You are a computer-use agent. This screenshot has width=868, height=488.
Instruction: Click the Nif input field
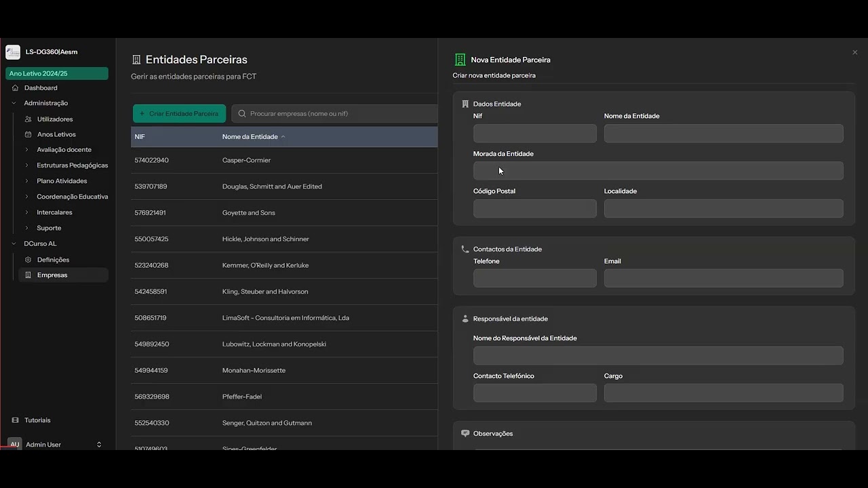point(534,134)
